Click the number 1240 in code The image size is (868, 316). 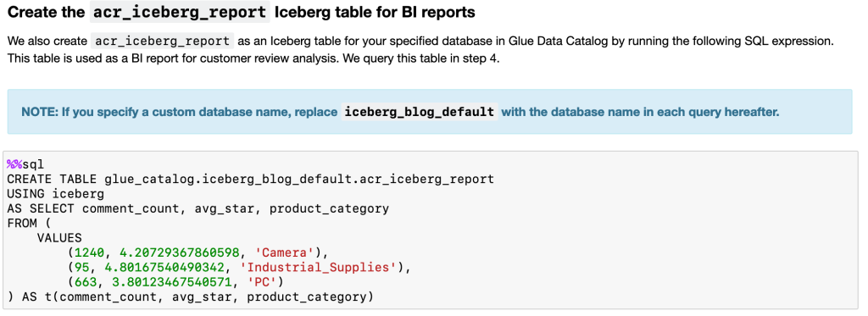coord(89,253)
